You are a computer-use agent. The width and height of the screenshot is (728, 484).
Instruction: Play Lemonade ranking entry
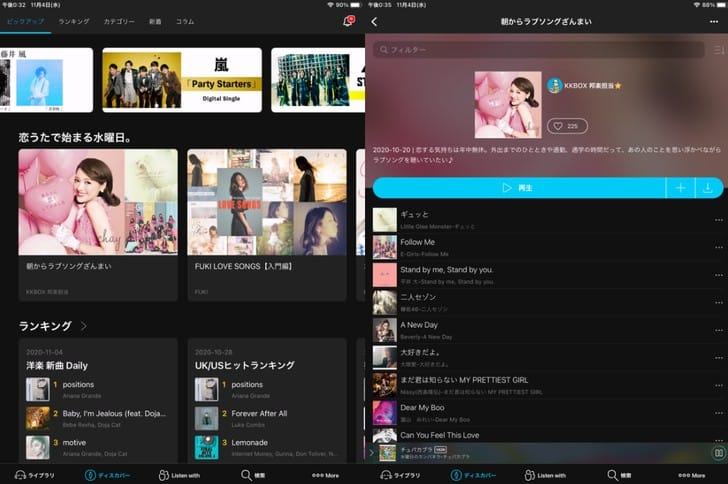[267, 447]
